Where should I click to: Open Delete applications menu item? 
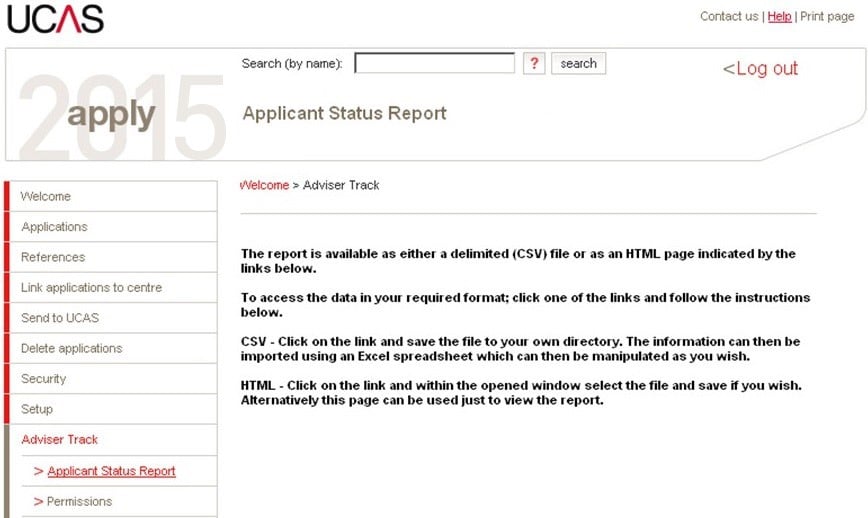[113, 349]
